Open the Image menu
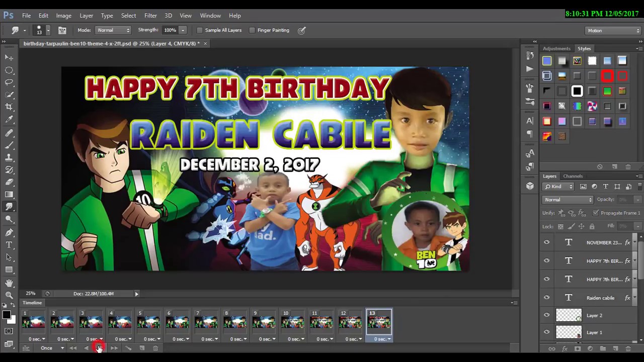This screenshot has width=644, height=362. (x=63, y=16)
